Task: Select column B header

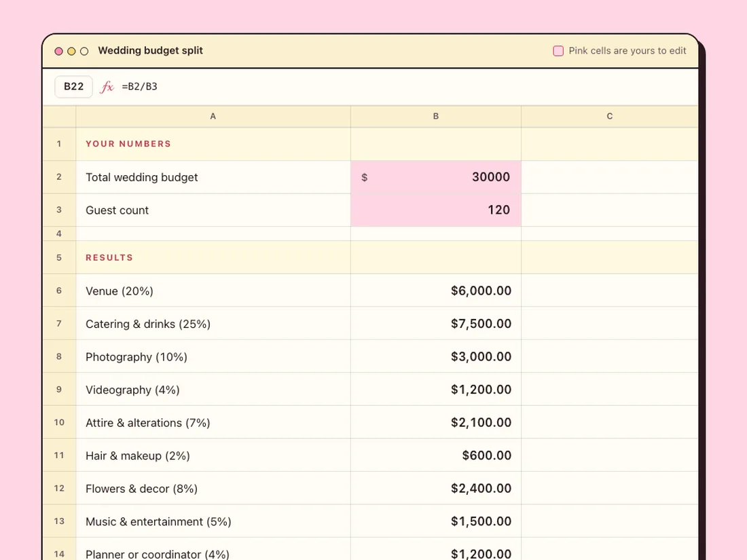Action: tap(436, 116)
